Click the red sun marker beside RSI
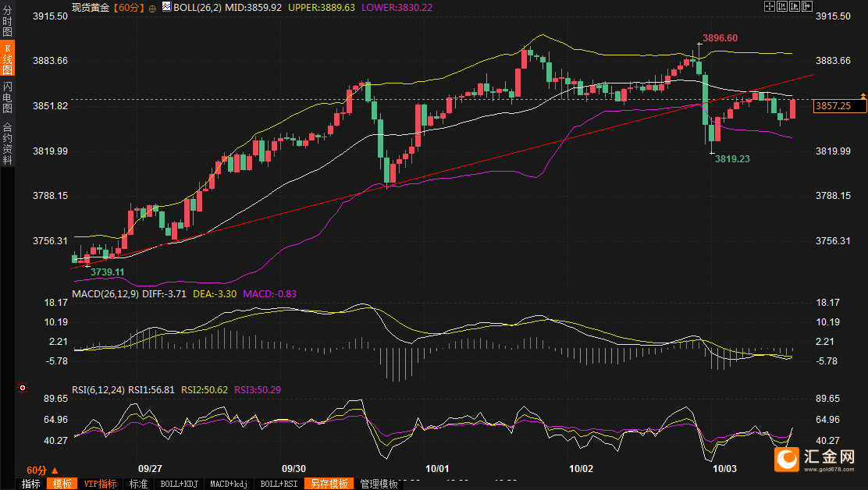 tap(22, 388)
